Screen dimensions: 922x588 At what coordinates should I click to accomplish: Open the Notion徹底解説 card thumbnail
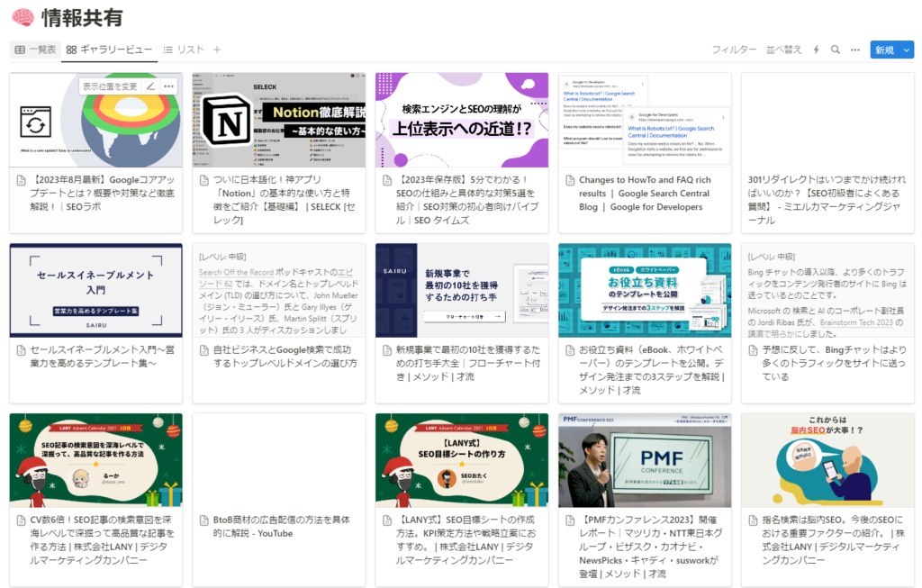pyautogui.click(x=279, y=120)
